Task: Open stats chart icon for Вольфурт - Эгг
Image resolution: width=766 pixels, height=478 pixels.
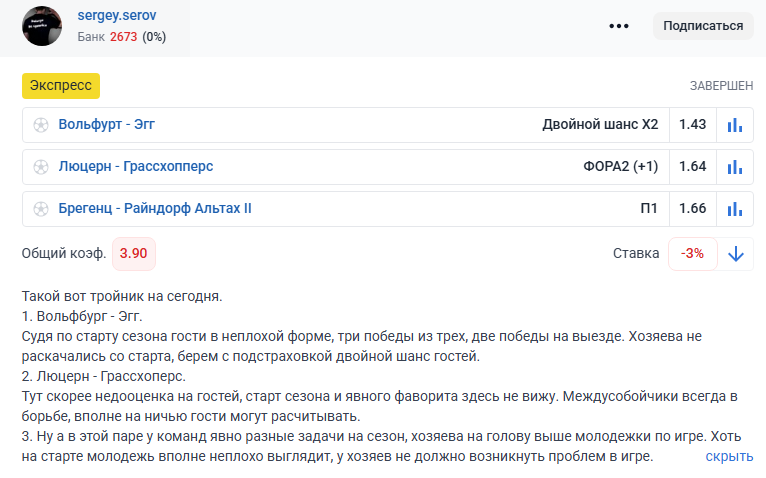Action: (x=735, y=125)
